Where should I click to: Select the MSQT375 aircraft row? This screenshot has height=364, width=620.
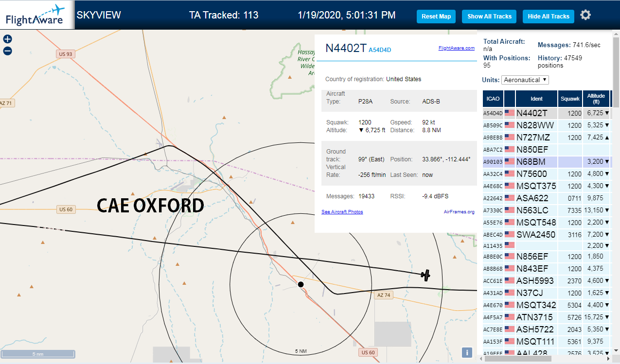pyautogui.click(x=547, y=186)
